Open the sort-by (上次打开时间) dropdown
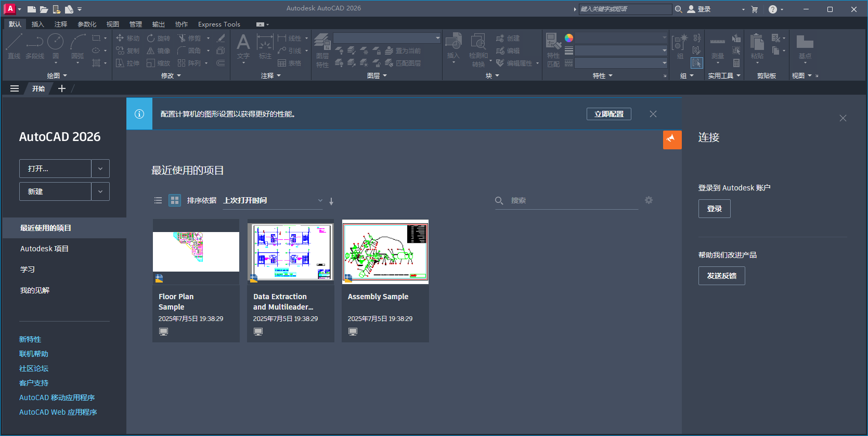 pos(273,200)
